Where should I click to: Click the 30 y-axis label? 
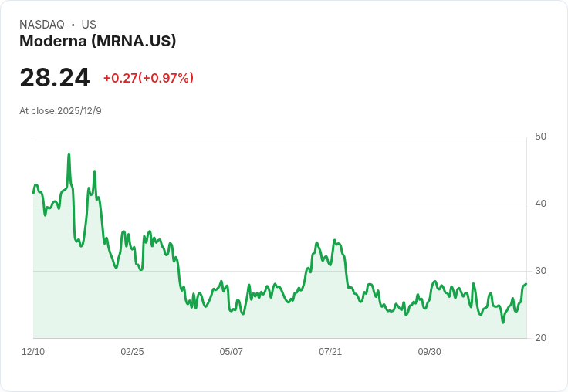(x=540, y=271)
